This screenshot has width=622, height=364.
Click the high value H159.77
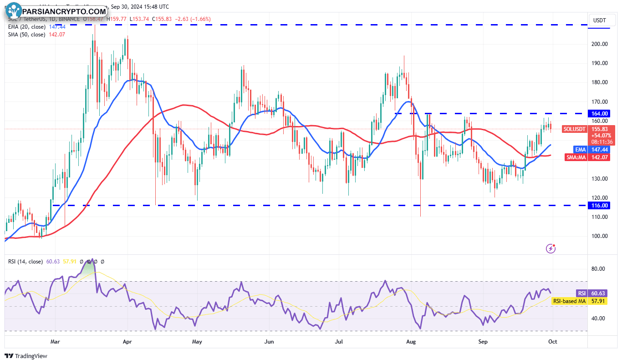117,19
